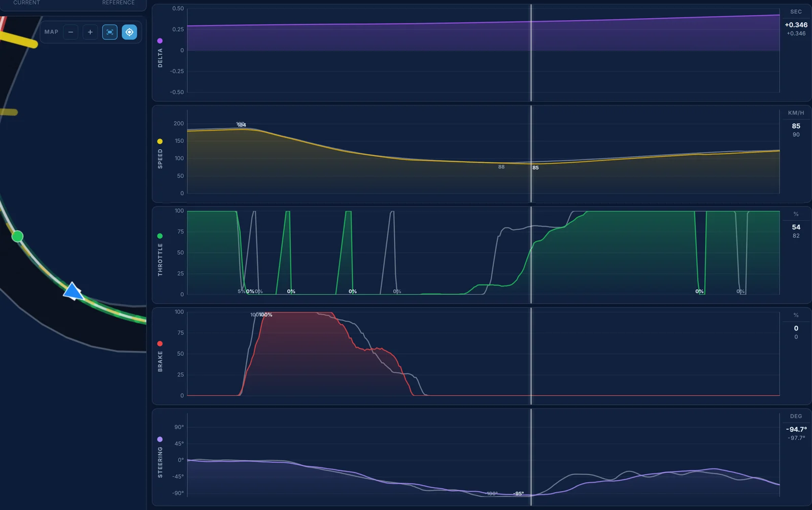
Task: Toggle the green Throttle channel dot
Action: pyautogui.click(x=160, y=236)
